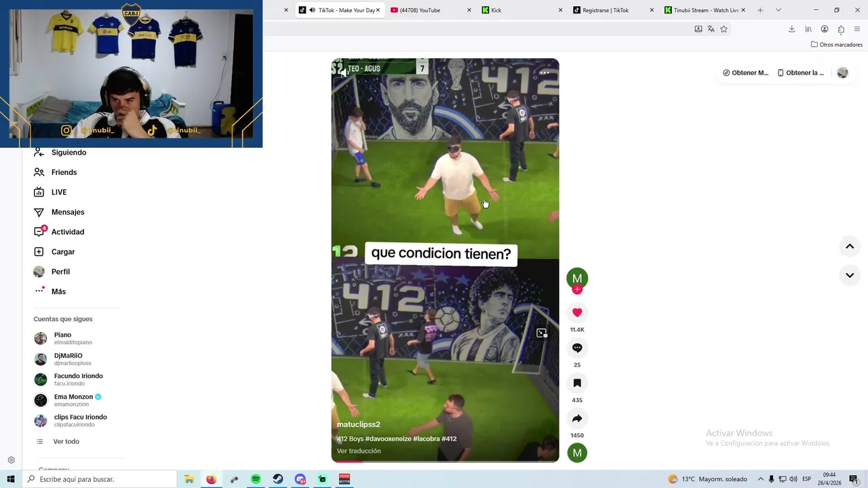Go to previous video with up chevron

coord(850,246)
